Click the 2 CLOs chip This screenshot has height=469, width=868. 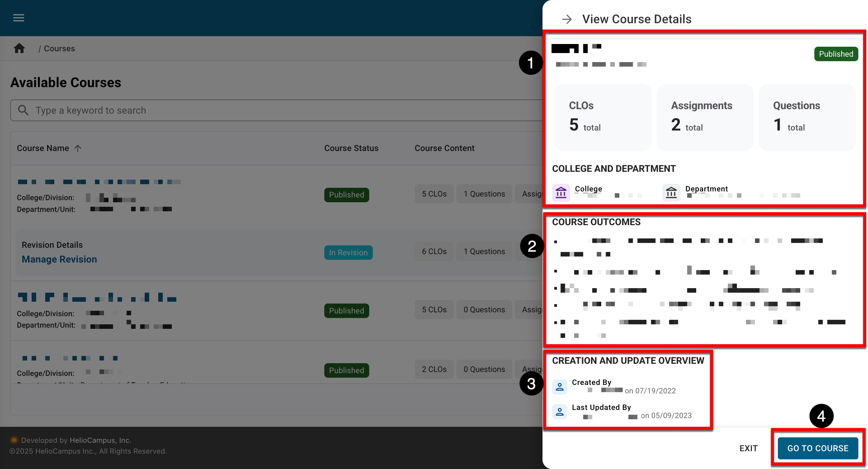(x=434, y=369)
